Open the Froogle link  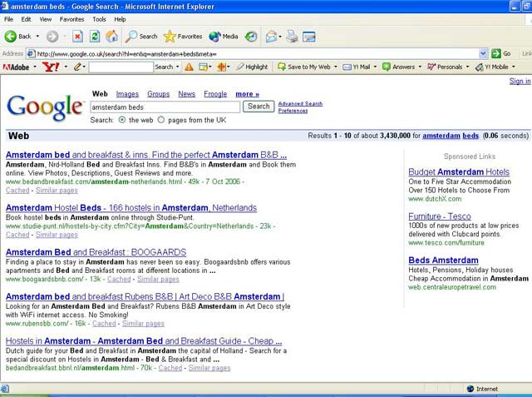[215, 94]
